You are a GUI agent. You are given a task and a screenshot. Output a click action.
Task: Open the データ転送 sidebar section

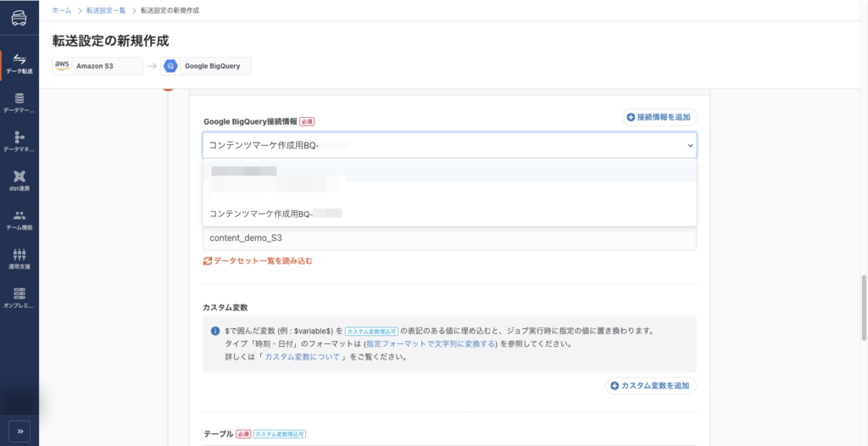[19, 64]
